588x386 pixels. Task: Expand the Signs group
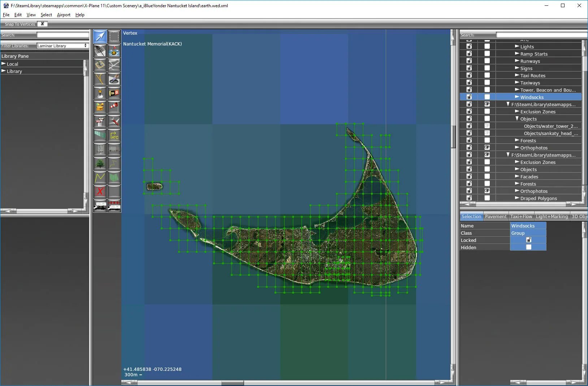click(517, 68)
